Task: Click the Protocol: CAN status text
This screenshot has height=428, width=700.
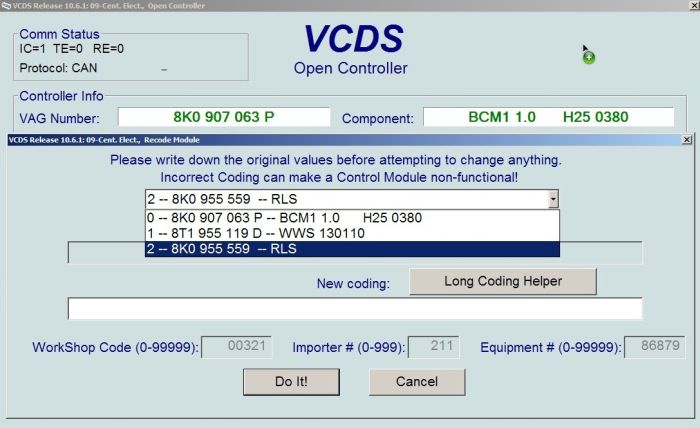Action: pos(58,68)
